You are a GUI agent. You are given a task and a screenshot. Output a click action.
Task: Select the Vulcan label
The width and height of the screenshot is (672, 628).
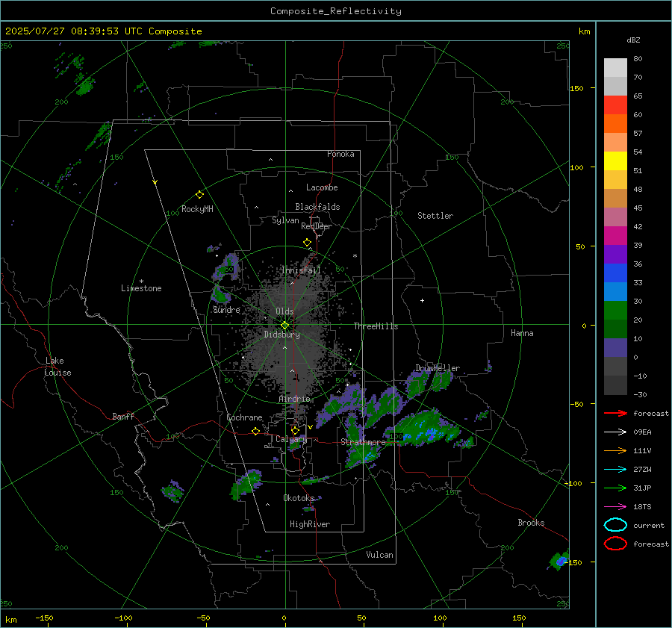pos(379,555)
